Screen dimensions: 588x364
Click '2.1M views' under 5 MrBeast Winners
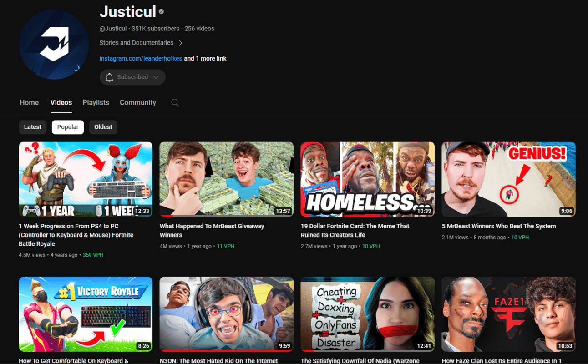[x=455, y=238]
